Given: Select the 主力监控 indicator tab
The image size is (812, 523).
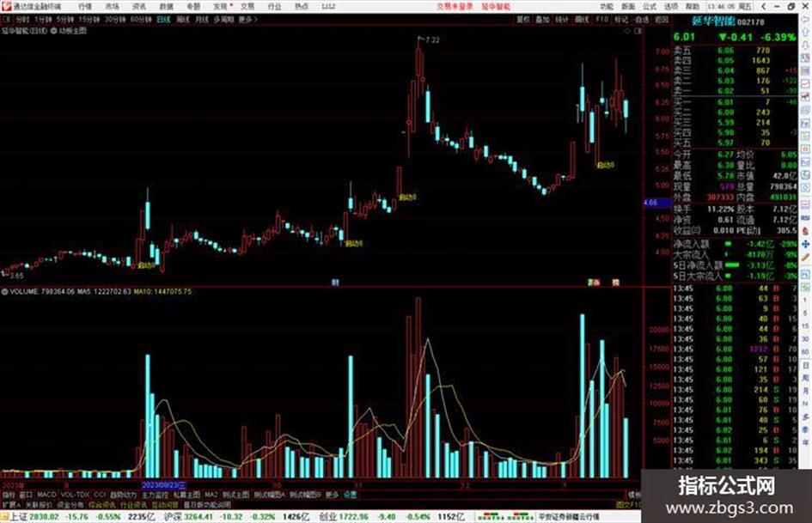Looking at the screenshot, I should [155, 495].
